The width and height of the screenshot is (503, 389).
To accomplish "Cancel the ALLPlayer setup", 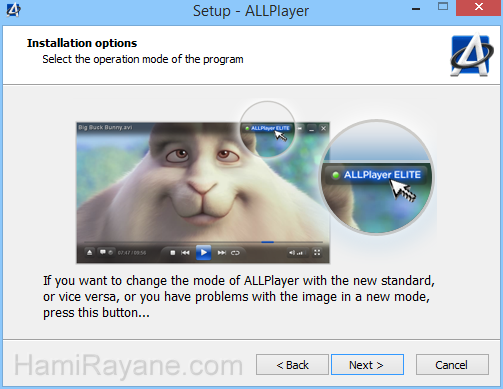I will (x=452, y=365).
